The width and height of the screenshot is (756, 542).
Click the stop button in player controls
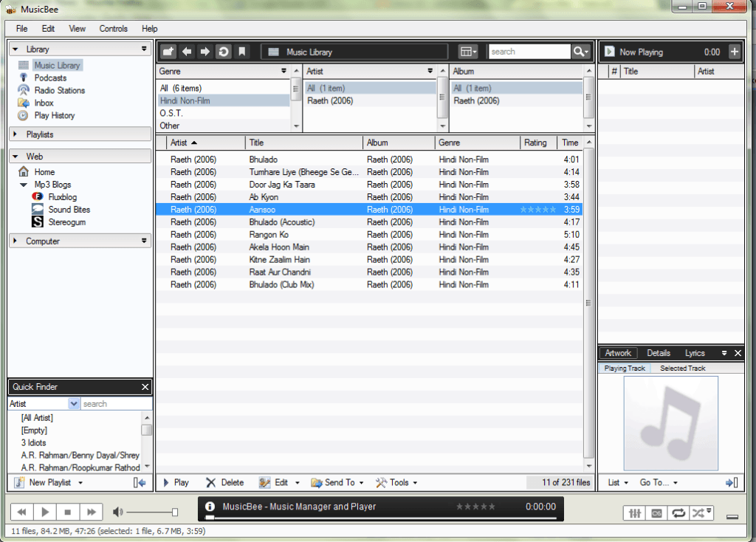68,512
